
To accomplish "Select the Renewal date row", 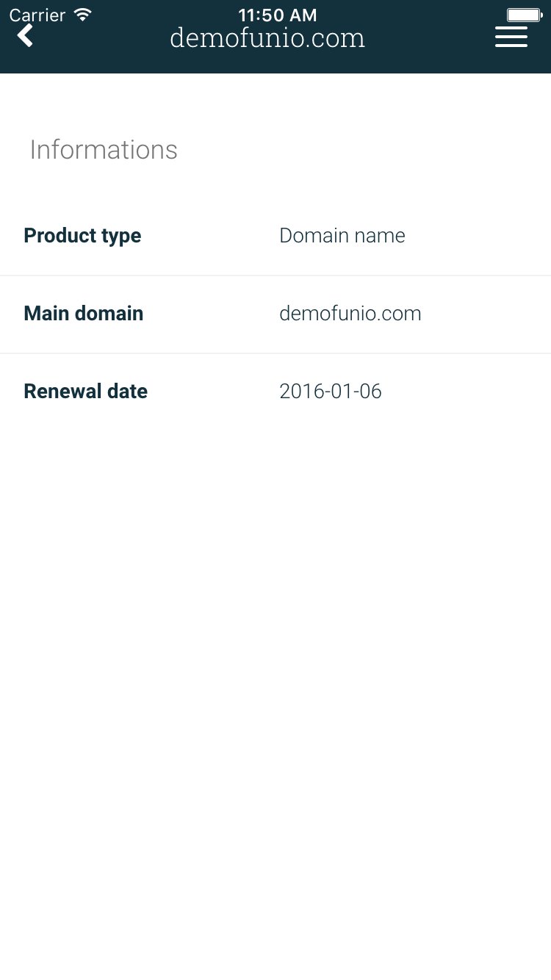I will pyautogui.click(x=275, y=392).
